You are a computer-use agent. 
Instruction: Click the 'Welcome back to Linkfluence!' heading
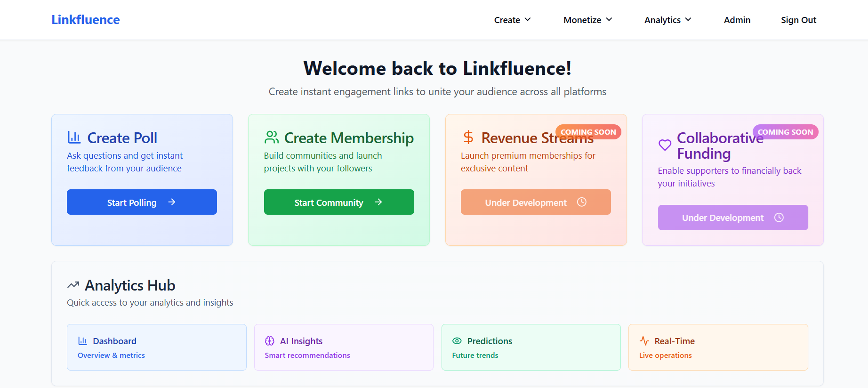pyautogui.click(x=437, y=68)
